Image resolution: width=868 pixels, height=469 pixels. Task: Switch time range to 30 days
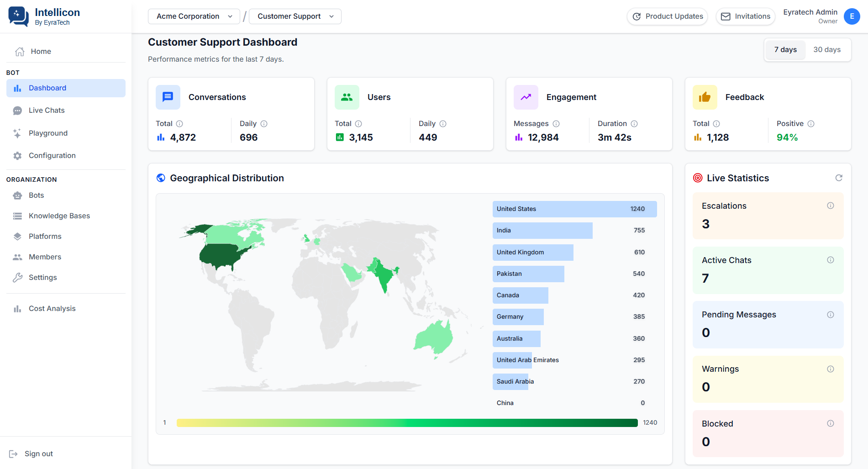pyautogui.click(x=827, y=50)
